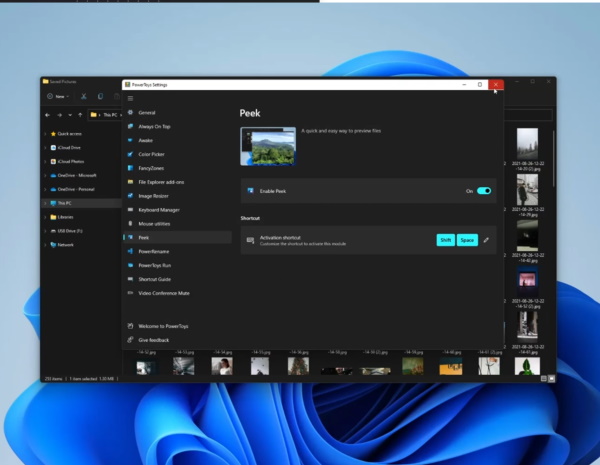This screenshot has height=465, width=600.
Task: Click the Shift key shortcut button
Action: 445,240
